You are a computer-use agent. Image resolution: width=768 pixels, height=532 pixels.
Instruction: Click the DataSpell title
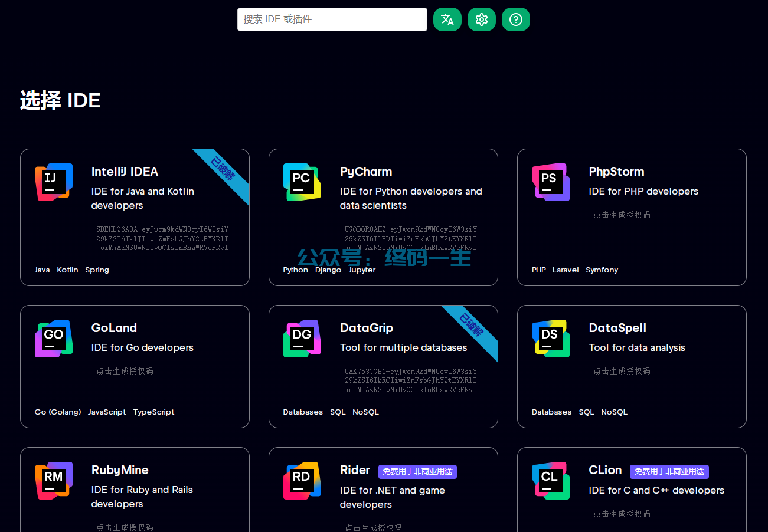pos(617,328)
